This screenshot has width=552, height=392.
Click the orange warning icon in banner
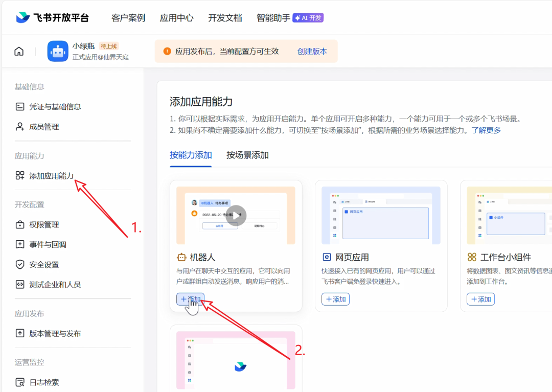pos(167,52)
